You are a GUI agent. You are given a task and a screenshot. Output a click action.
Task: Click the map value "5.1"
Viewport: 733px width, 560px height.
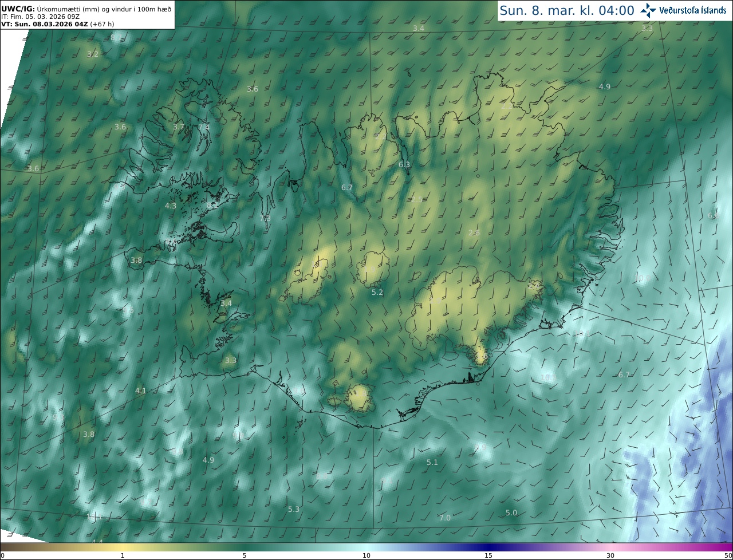point(432,462)
